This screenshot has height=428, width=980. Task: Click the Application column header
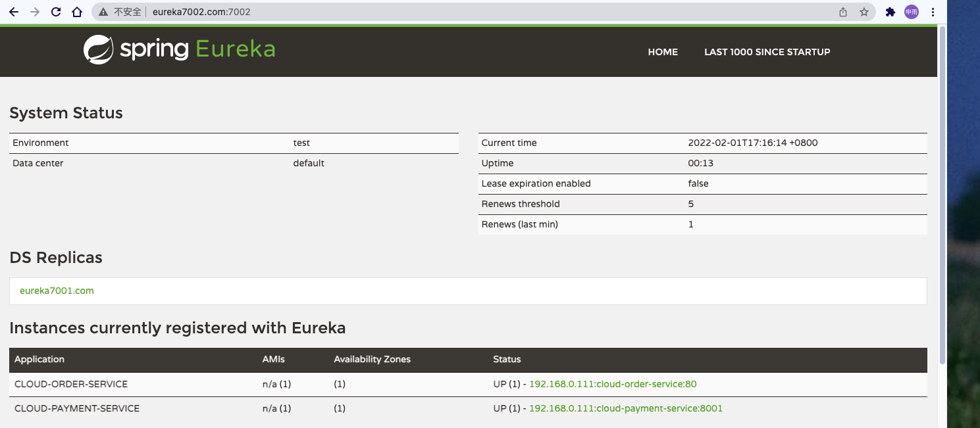(39, 359)
